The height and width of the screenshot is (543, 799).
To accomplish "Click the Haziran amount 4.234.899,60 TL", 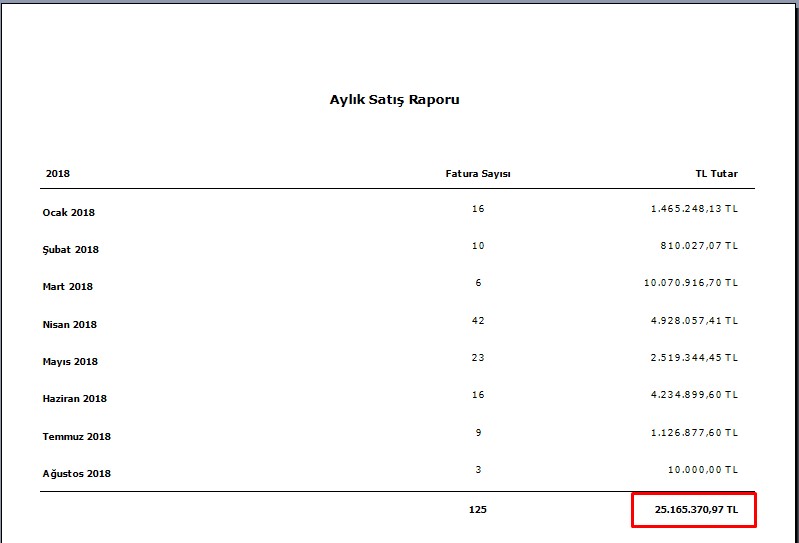I will [x=693, y=395].
